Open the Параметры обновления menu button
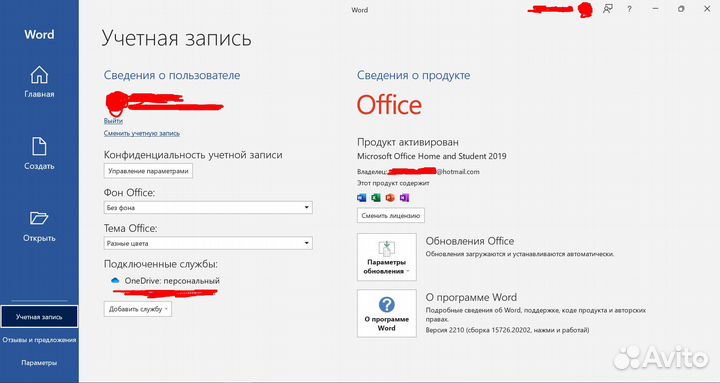The image size is (720, 383). click(x=387, y=257)
